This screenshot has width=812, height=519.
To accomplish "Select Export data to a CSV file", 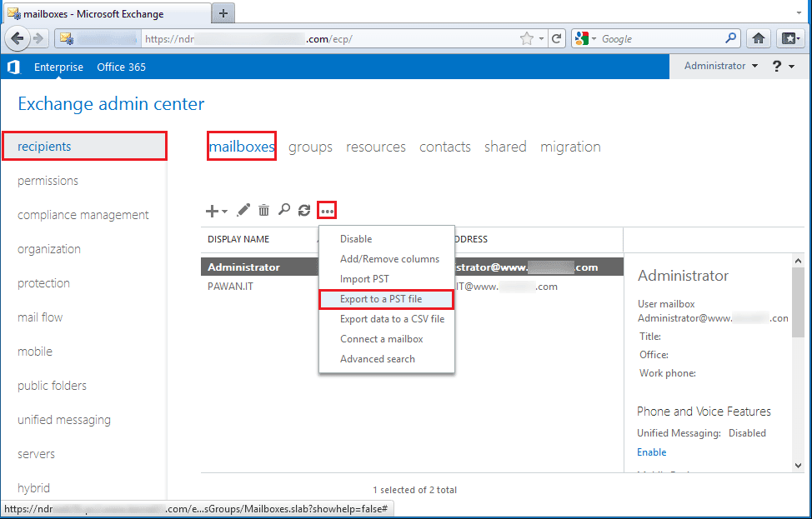I will (387, 319).
